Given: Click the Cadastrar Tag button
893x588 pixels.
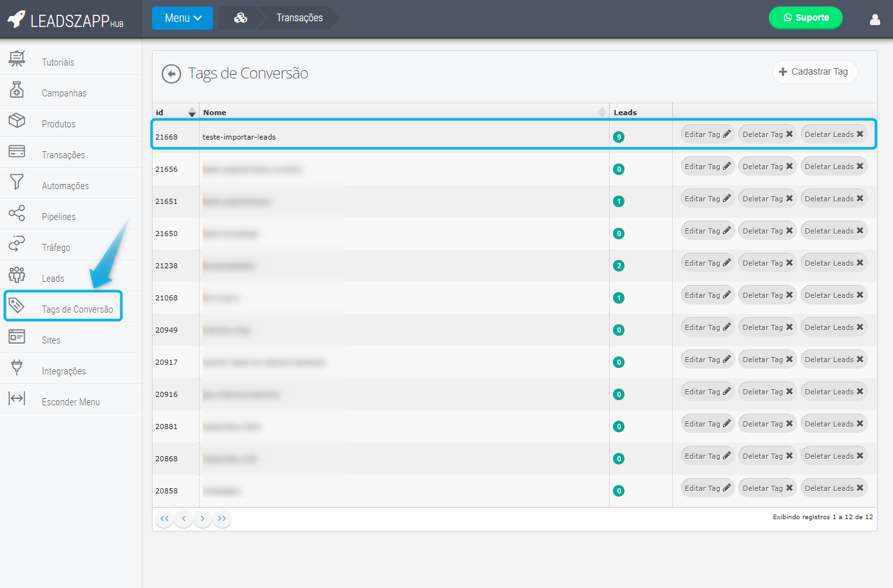Looking at the screenshot, I should coord(814,72).
